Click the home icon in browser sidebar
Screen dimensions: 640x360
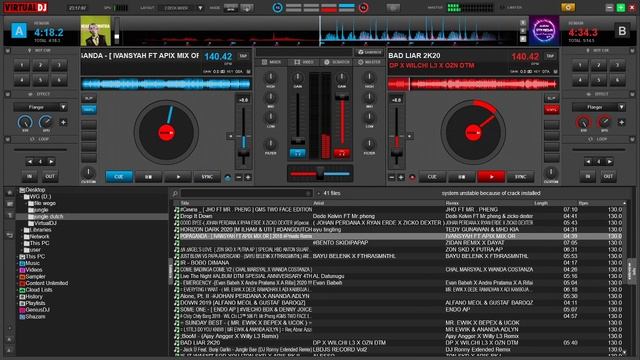(9, 192)
